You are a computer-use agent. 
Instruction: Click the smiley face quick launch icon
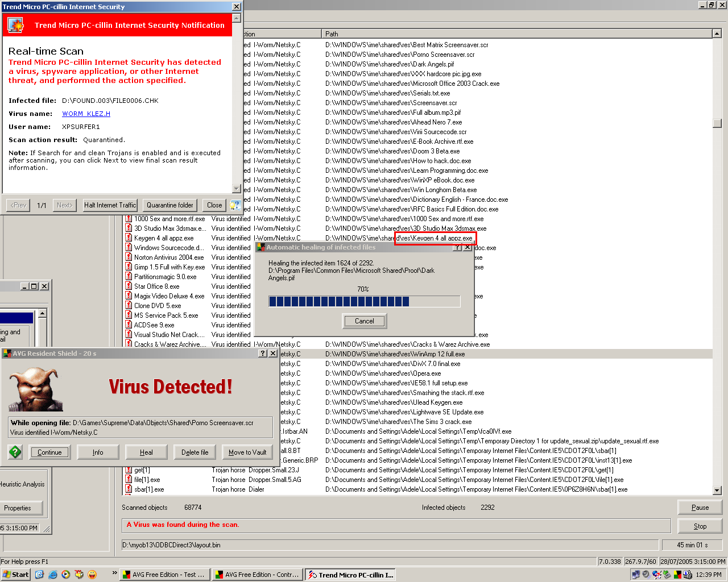pos(92,575)
